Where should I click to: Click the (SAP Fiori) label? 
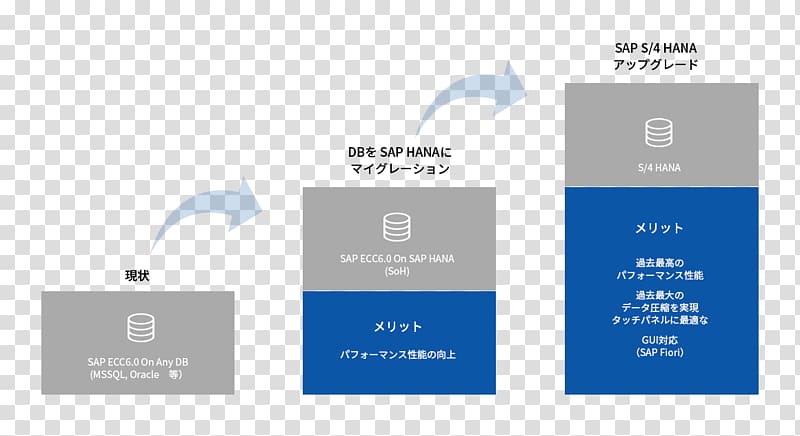point(660,352)
